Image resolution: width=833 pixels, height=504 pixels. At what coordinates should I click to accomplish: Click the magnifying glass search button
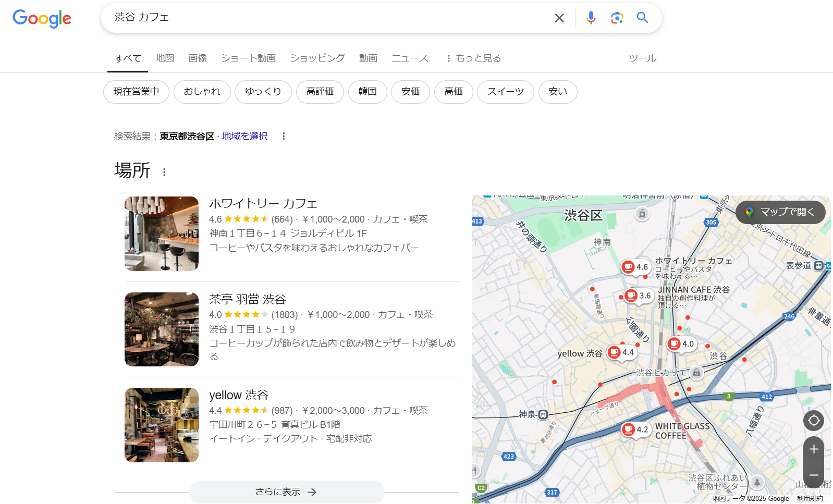click(x=642, y=18)
